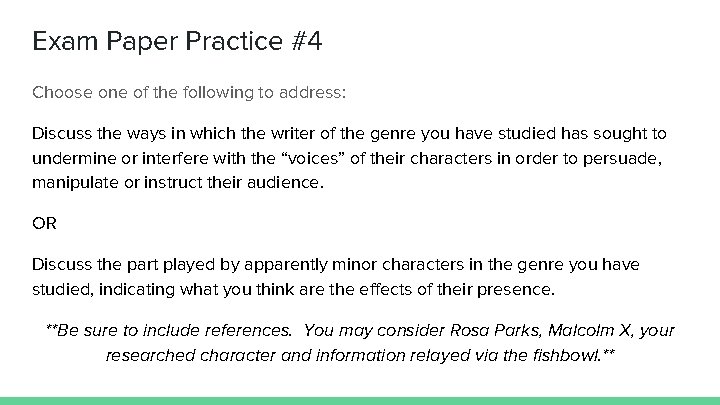Click the word "manipulate" in first prompt
Viewport: 720px width, 405px height.
pyautogui.click(x=75, y=183)
